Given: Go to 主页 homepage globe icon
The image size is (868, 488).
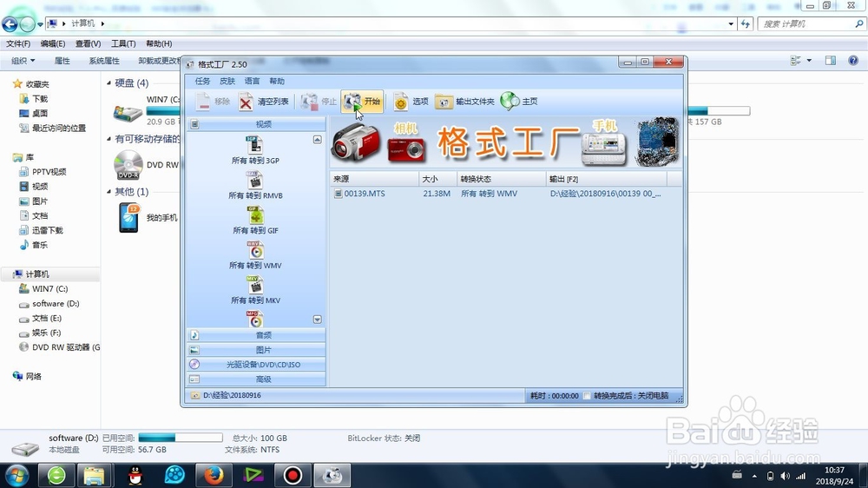Looking at the screenshot, I should (x=510, y=101).
